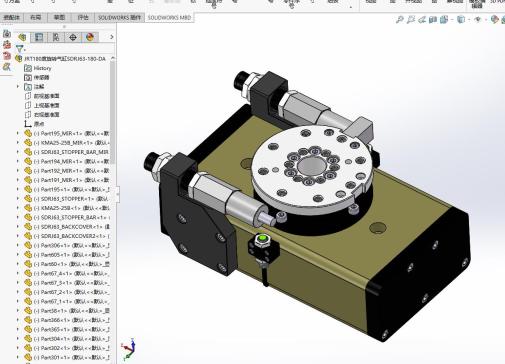Expand the KMA25-25B_MIR<1> node
The image size is (505, 364).
[x=18, y=143]
